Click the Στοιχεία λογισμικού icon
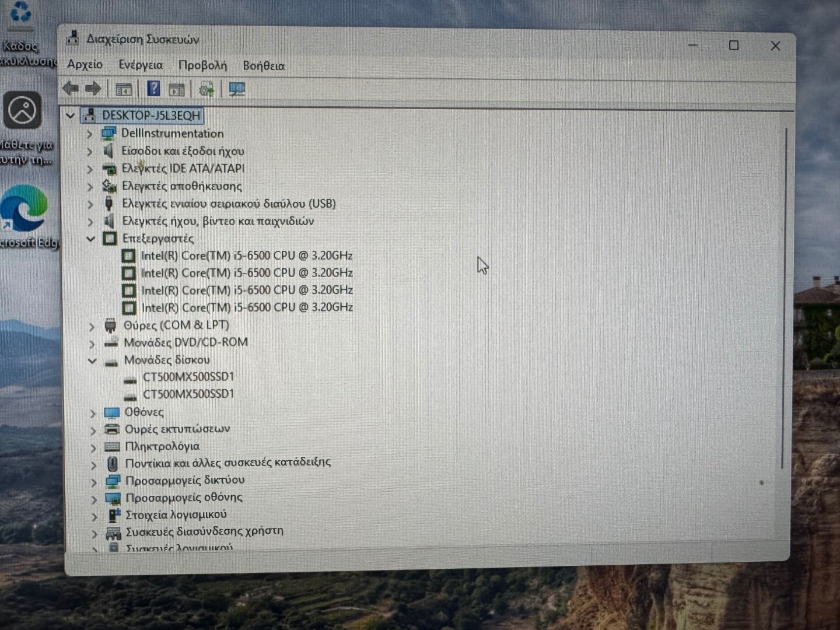This screenshot has width=840, height=630. (114, 515)
